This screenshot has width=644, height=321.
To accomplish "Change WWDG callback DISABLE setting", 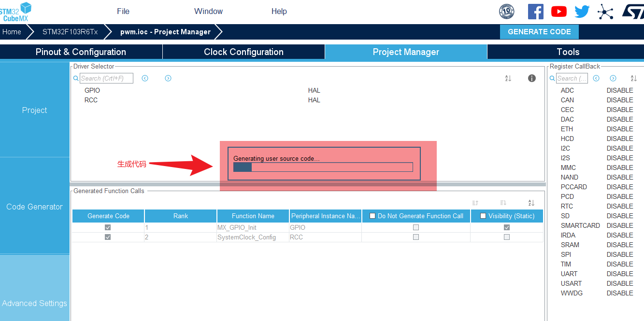I will click(620, 293).
